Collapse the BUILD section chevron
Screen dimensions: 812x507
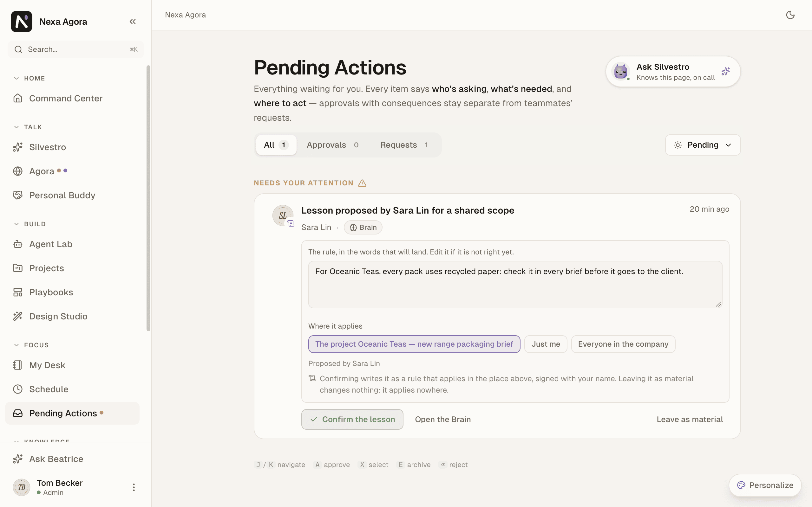(x=16, y=224)
